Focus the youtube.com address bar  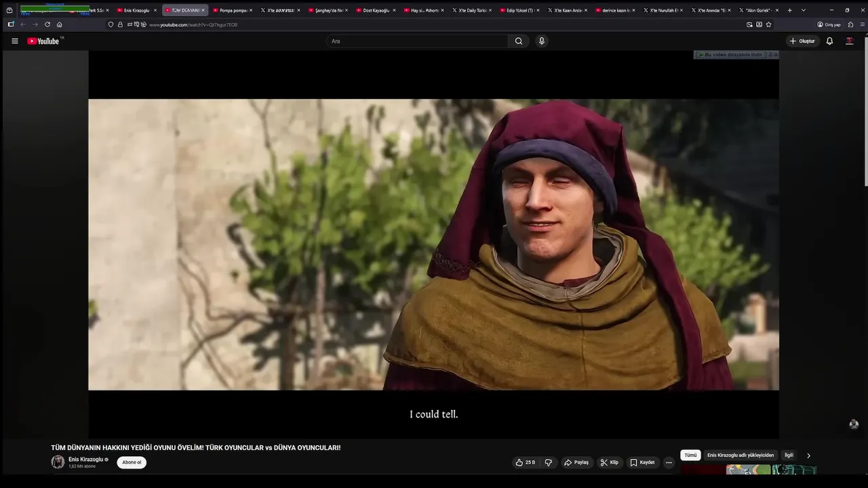pos(441,24)
